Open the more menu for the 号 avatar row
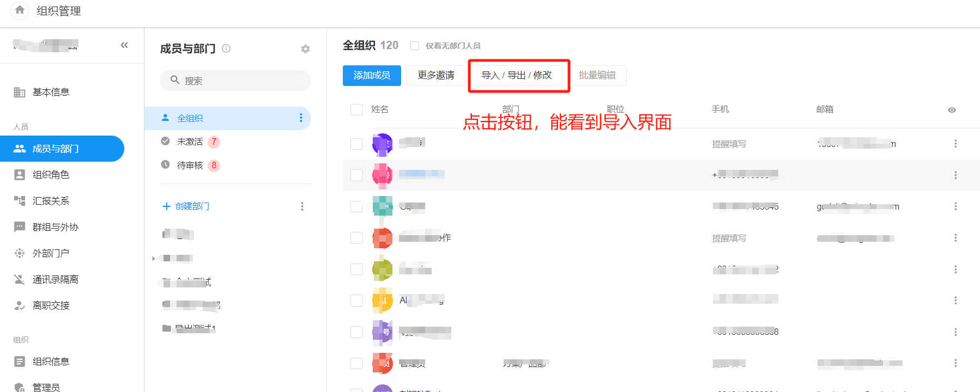This screenshot has width=980, height=392. (955, 332)
